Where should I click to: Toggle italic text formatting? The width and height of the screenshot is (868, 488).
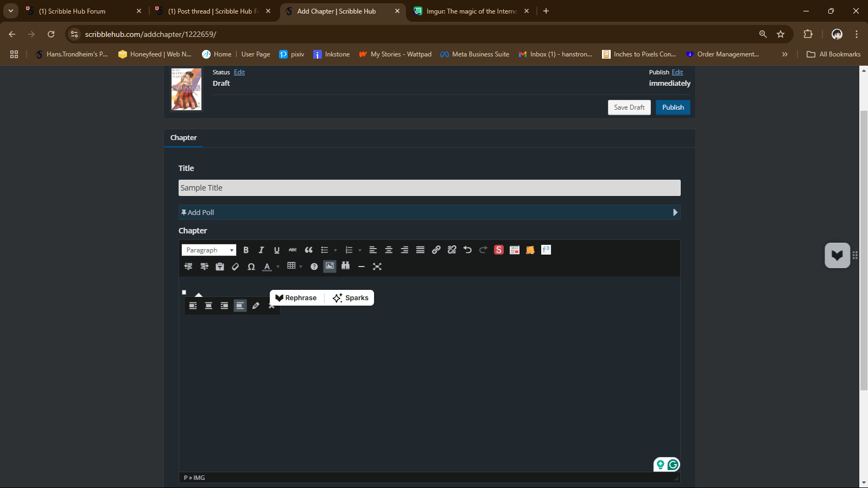[261, 250]
